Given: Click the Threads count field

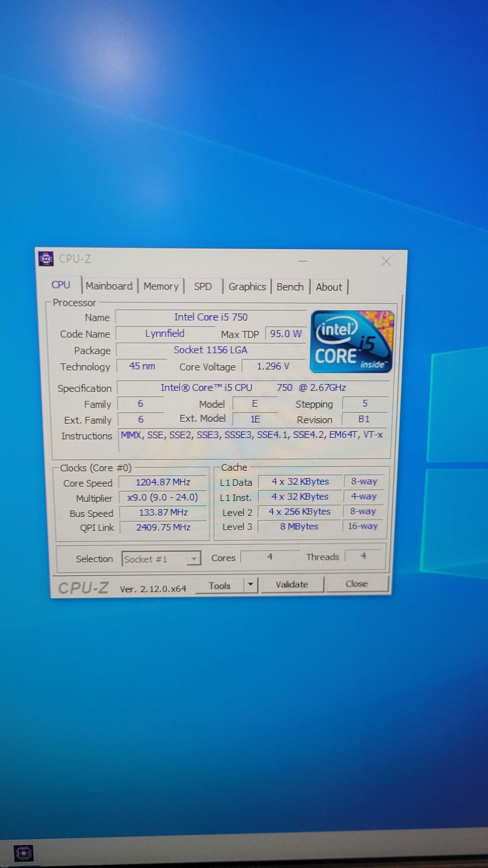Looking at the screenshot, I should coord(363,556).
